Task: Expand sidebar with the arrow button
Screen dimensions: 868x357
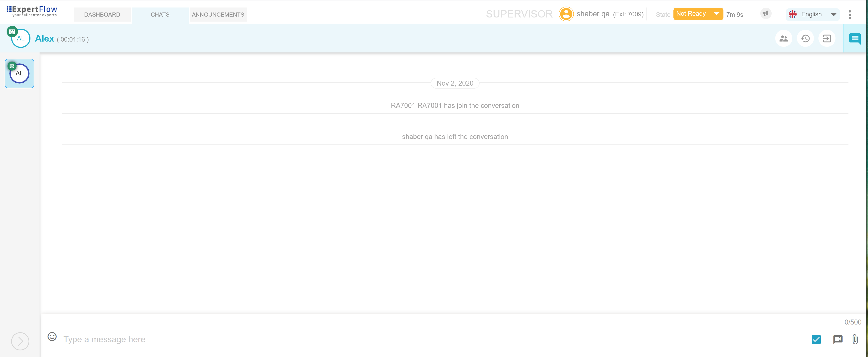Action: click(20, 341)
